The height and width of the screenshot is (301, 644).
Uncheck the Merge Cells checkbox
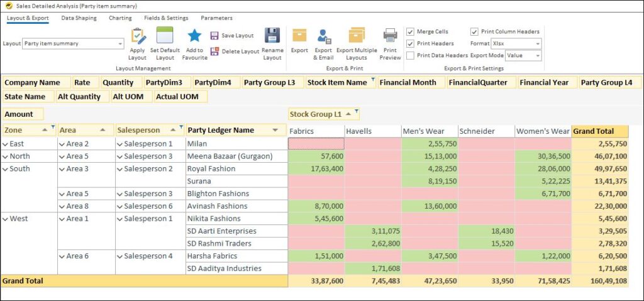[x=411, y=32]
